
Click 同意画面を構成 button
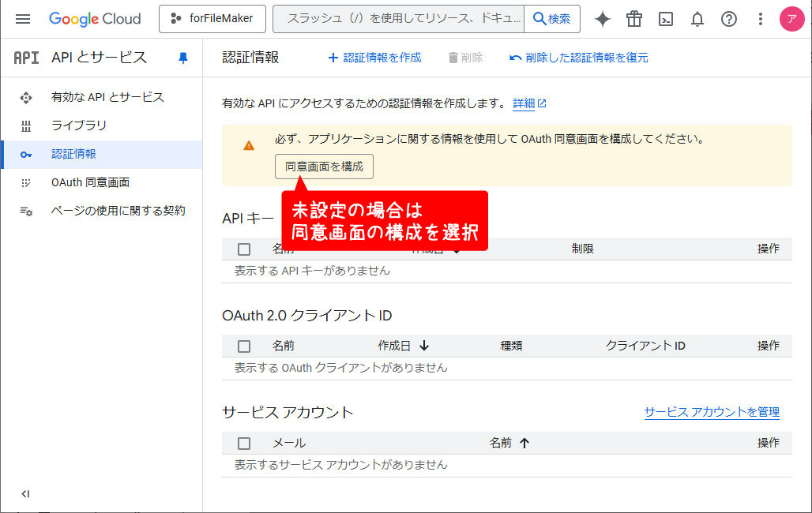click(x=324, y=167)
